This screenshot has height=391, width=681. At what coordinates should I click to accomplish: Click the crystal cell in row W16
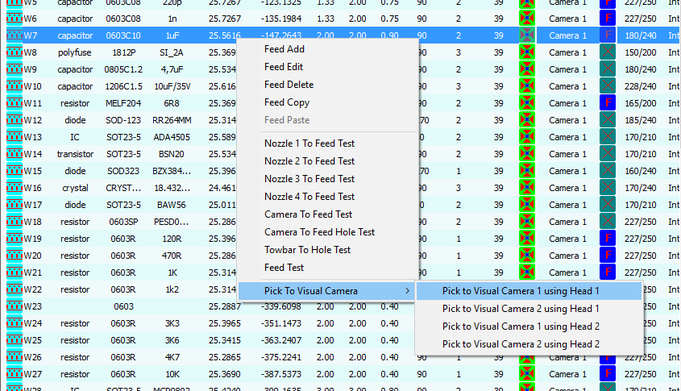(x=75, y=188)
